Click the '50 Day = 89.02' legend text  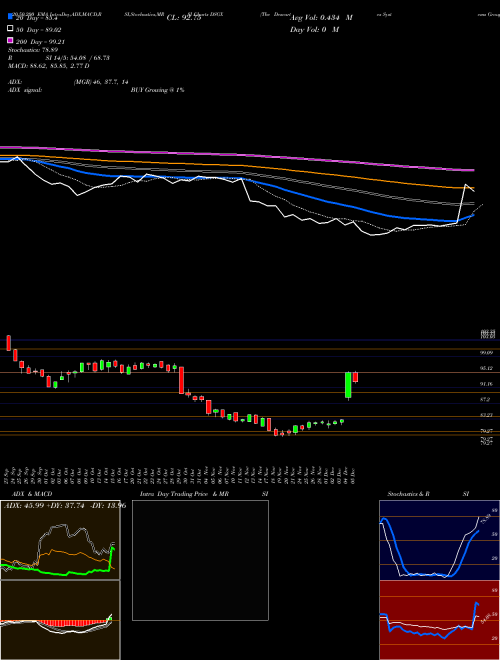click(39, 30)
